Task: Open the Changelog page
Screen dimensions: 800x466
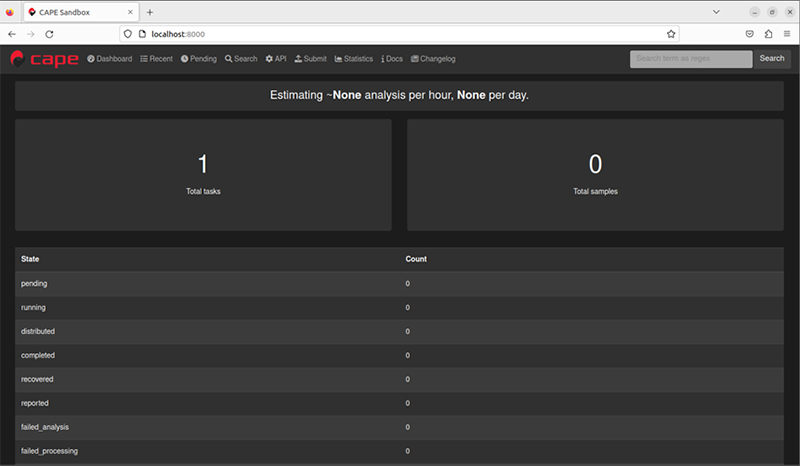Action: (433, 59)
